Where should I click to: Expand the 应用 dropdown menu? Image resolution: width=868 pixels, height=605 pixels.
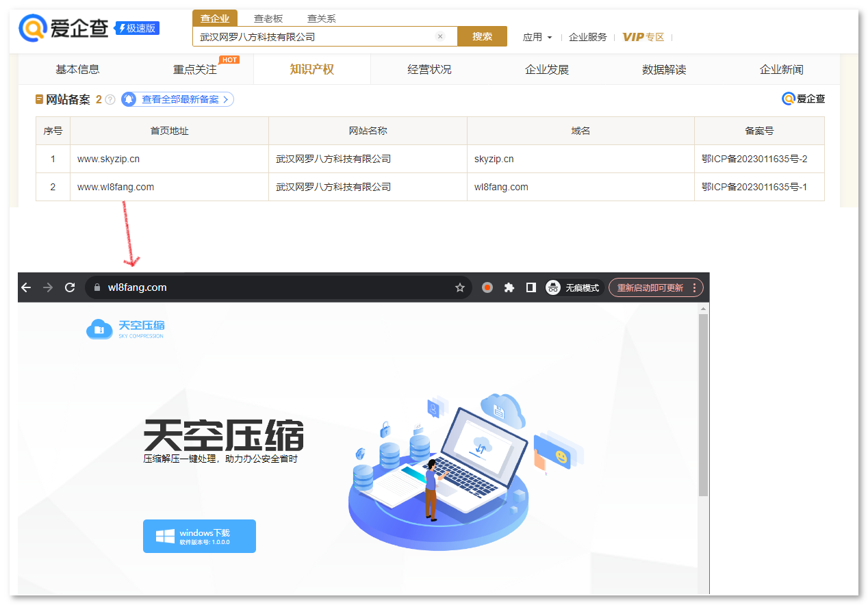point(537,37)
